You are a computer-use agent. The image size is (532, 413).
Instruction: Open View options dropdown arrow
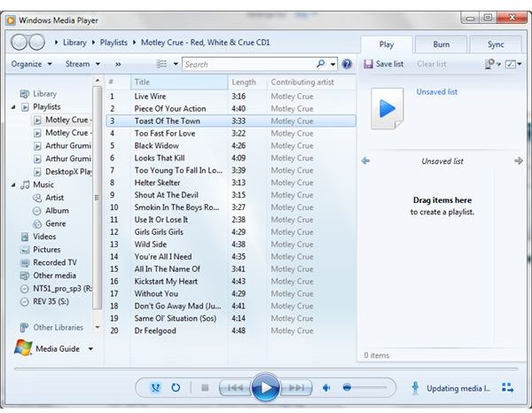(176, 64)
